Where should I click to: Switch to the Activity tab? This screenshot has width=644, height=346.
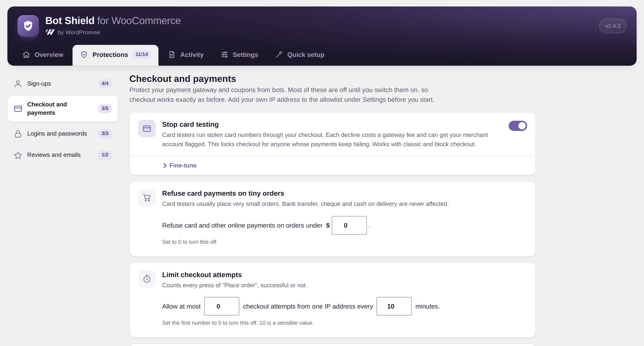point(186,55)
